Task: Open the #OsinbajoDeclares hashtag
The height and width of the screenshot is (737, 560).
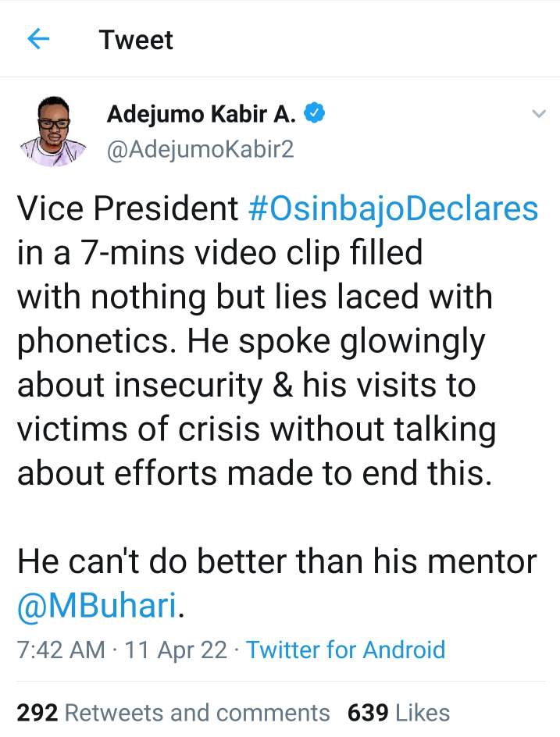Action: [393, 209]
